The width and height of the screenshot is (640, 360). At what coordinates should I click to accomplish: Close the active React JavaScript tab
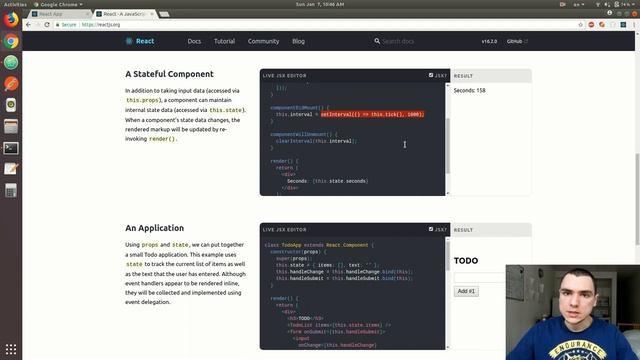point(152,14)
